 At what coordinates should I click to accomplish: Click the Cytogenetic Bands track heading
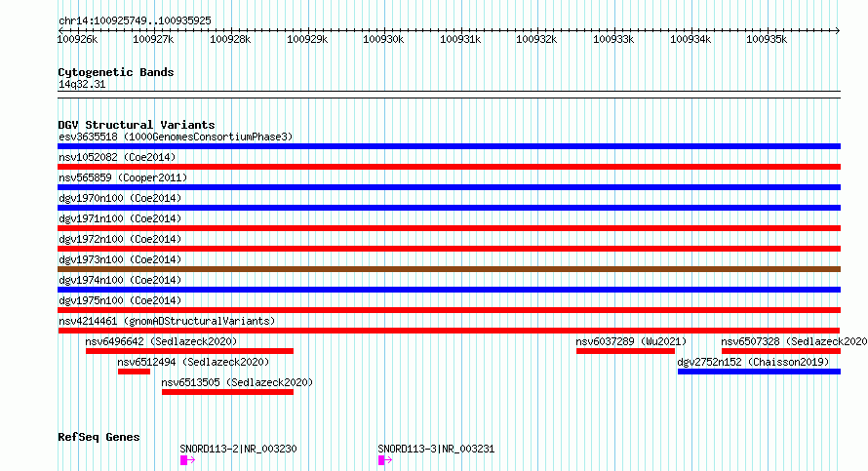tap(116, 72)
